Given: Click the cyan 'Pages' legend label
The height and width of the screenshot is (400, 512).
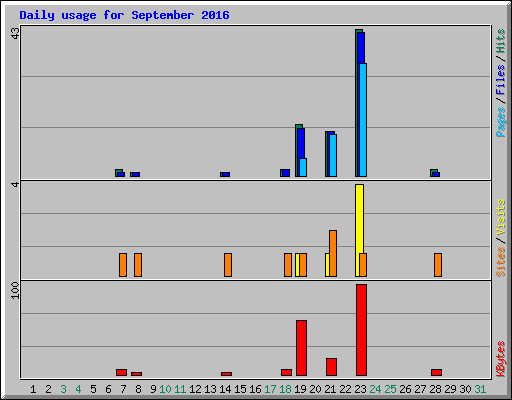Looking at the screenshot, I should tap(500, 122).
